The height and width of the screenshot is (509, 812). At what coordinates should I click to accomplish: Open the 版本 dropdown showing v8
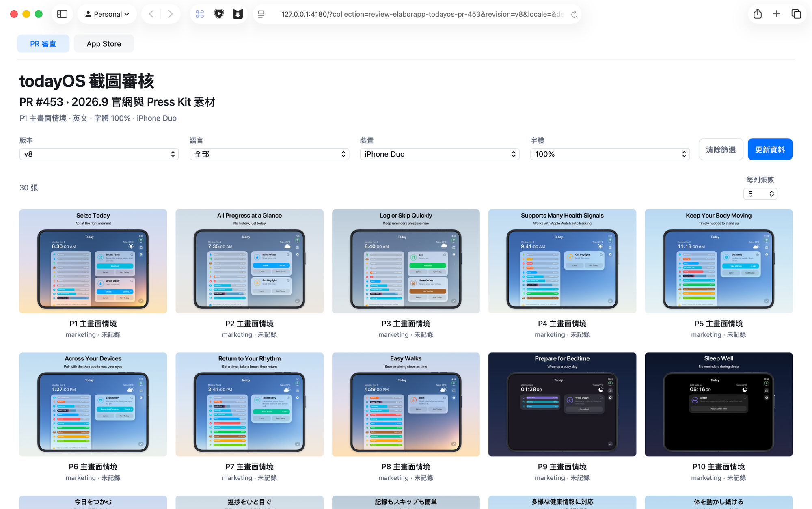point(99,154)
